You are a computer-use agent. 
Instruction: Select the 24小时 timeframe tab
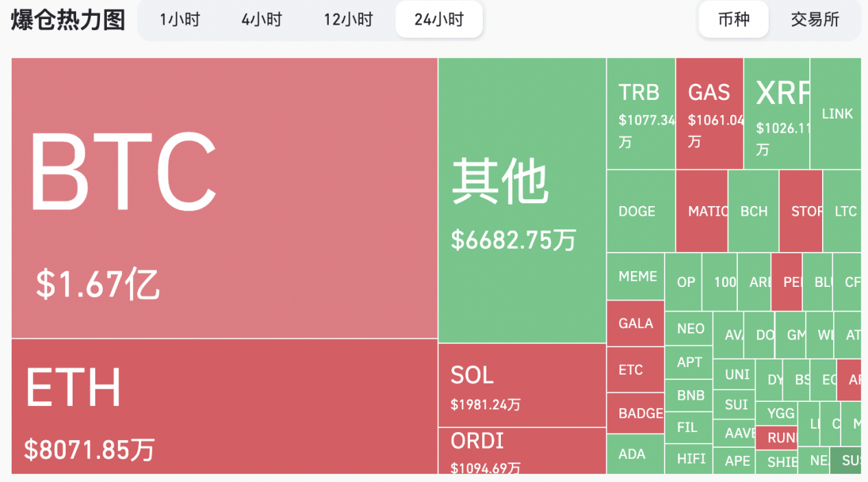[438, 20]
